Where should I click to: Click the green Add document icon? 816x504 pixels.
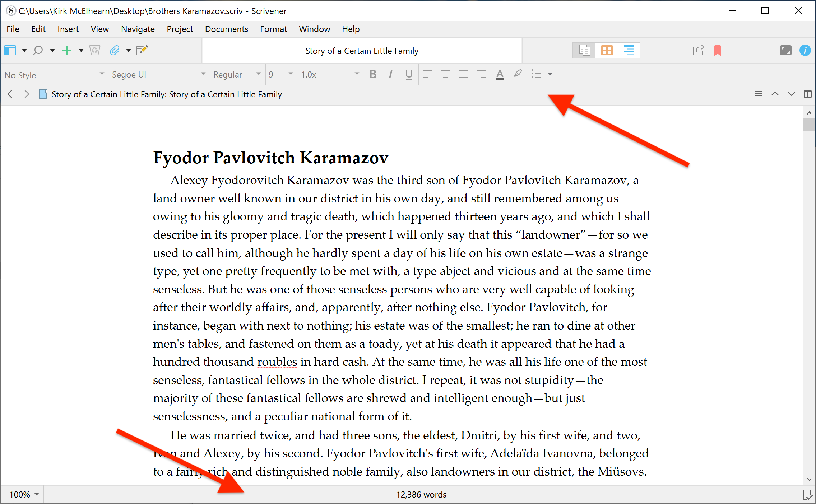[x=67, y=50]
